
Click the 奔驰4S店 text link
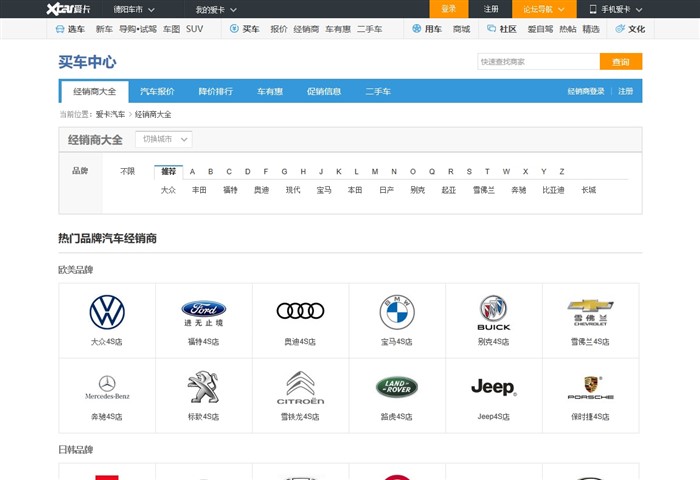pos(107,417)
